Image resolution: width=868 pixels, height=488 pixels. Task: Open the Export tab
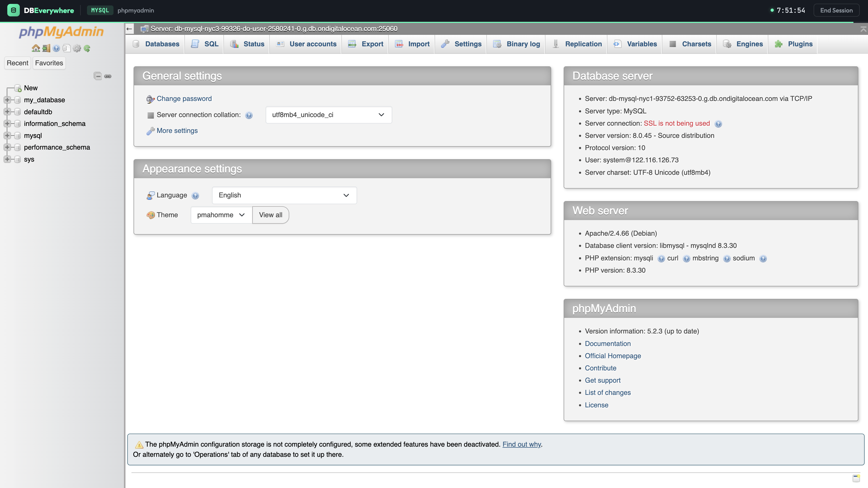pyautogui.click(x=365, y=44)
